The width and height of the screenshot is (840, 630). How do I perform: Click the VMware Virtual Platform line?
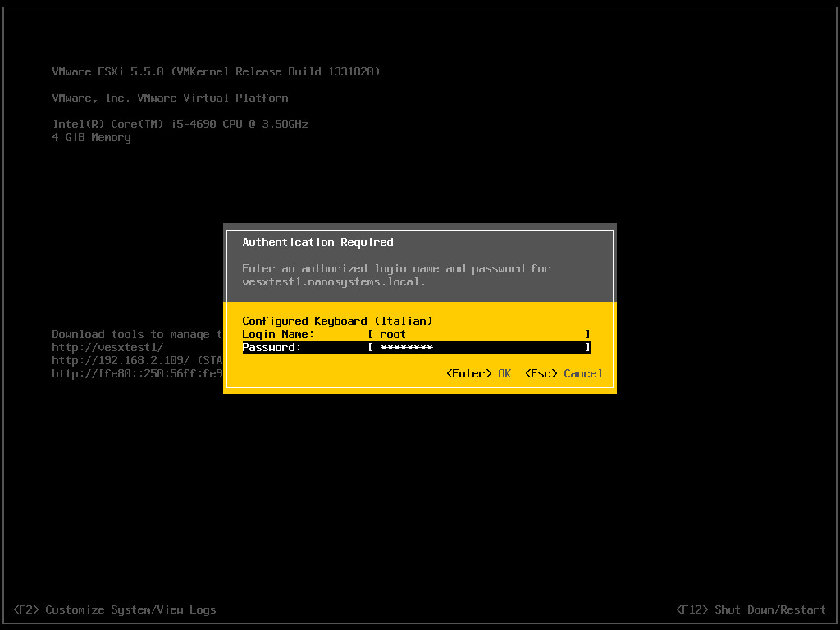pos(170,98)
